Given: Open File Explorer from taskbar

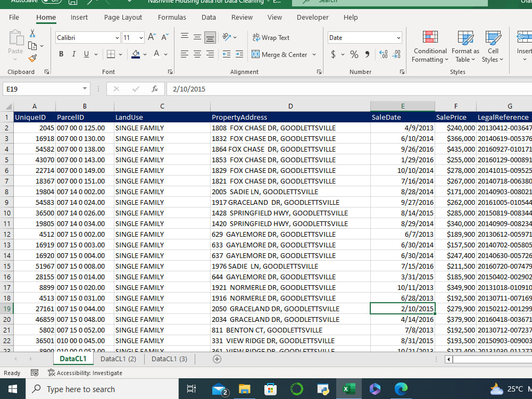Looking at the screenshot, I should (x=244, y=389).
